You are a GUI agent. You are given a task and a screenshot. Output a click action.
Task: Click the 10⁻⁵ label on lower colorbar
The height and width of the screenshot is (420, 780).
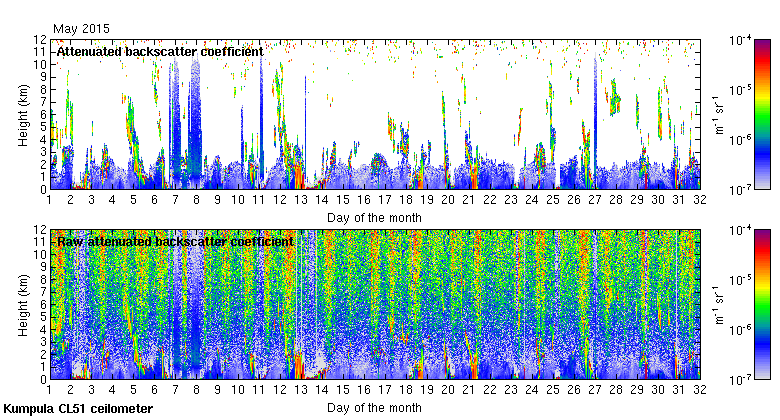click(x=740, y=280)
